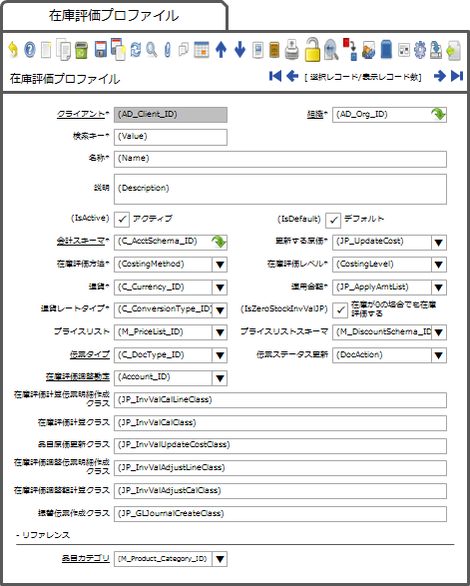Open the C_DocType_ID dropdown
Viewport: 470px width, 586px height.
[x=220, y=355]
